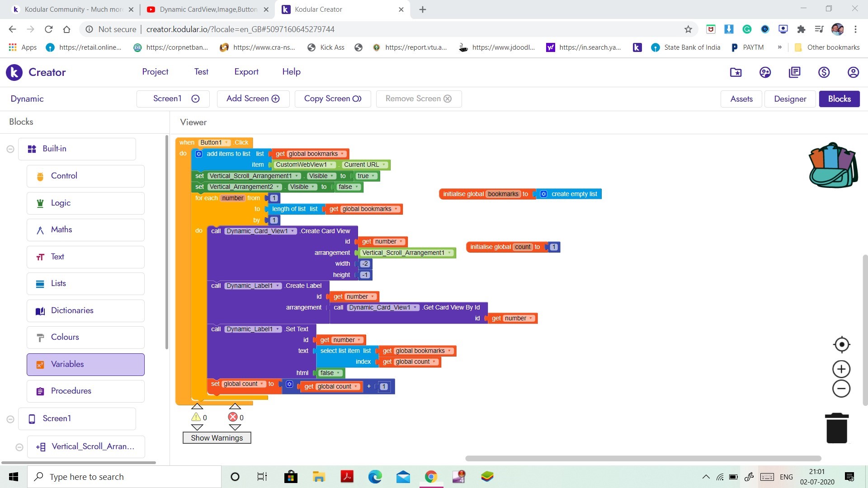The height and width of the screenshot is (488, 868).
Task: Jump to previous error with up arrow
Action: pyautogui.click(x=235, y=406)
